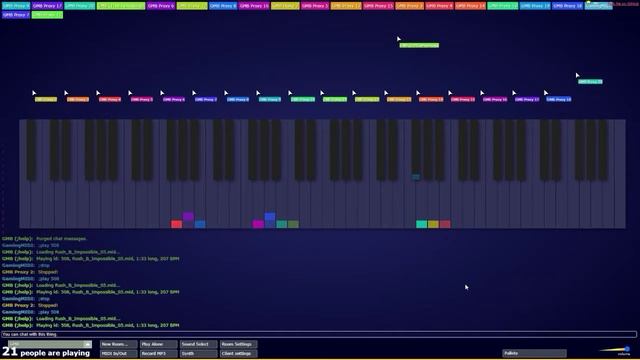Click the Play Alone button

[158, 344]
